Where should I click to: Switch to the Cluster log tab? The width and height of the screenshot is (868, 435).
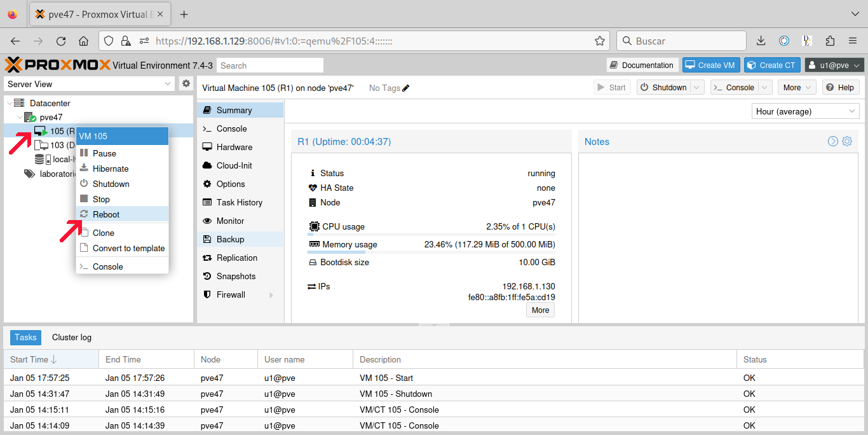pos(72,338)
